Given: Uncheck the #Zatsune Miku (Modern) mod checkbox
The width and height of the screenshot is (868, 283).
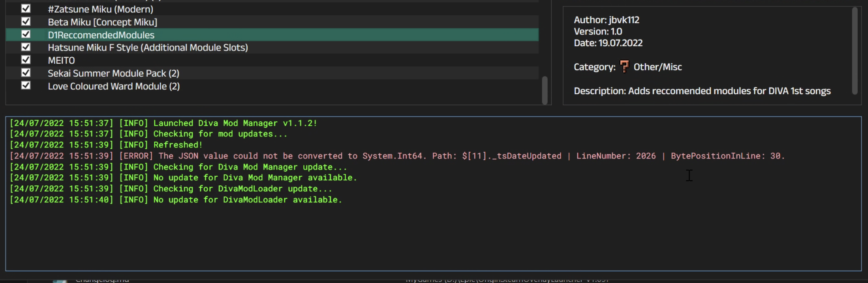Looking at the screenshot, I should click(x=26, y=8).
